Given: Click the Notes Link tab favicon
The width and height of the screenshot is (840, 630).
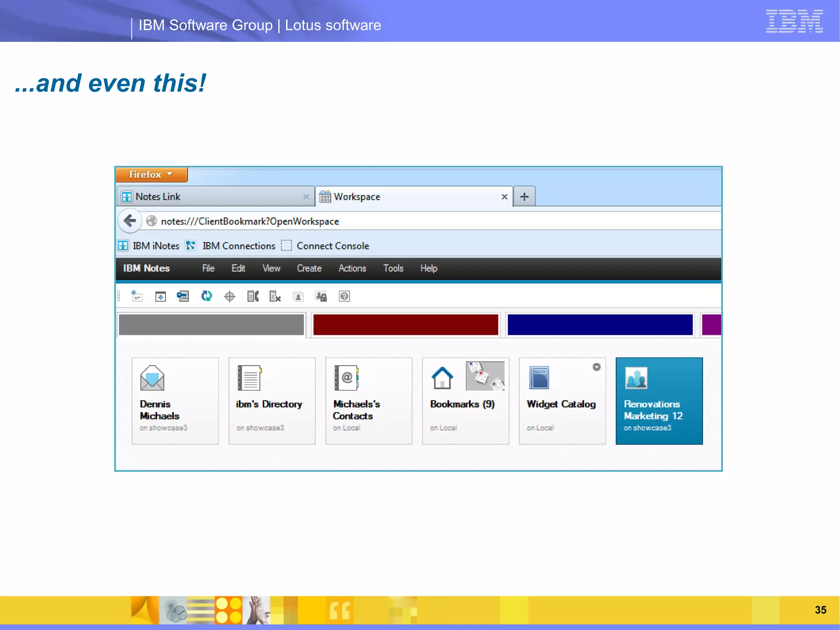Looking at the screenshot, I should [127, 197].
